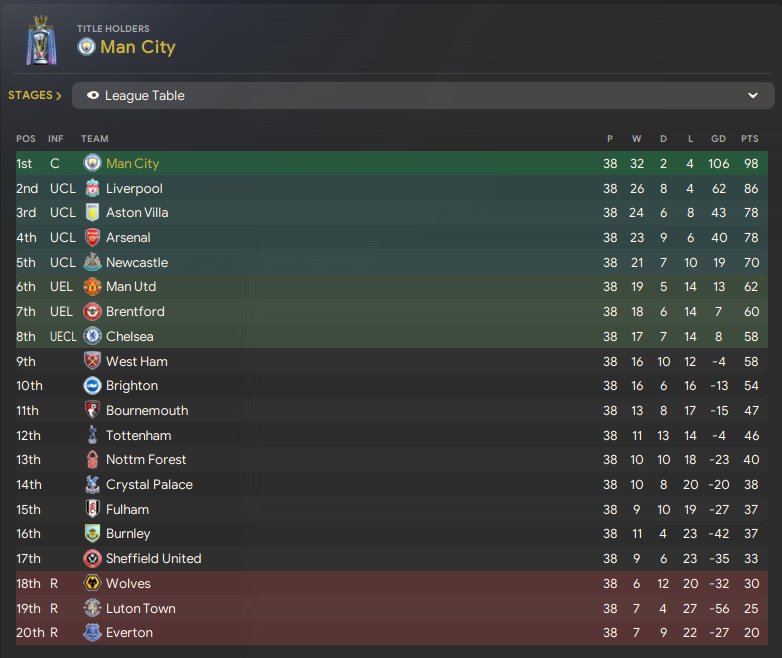The image size is (782, 658).
Task: Click the eye icon beside League Table
Action: pos(93,96)
